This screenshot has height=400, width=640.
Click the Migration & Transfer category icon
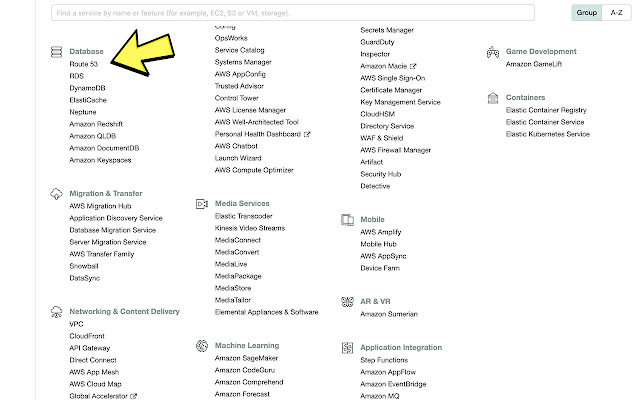(56, 194)
